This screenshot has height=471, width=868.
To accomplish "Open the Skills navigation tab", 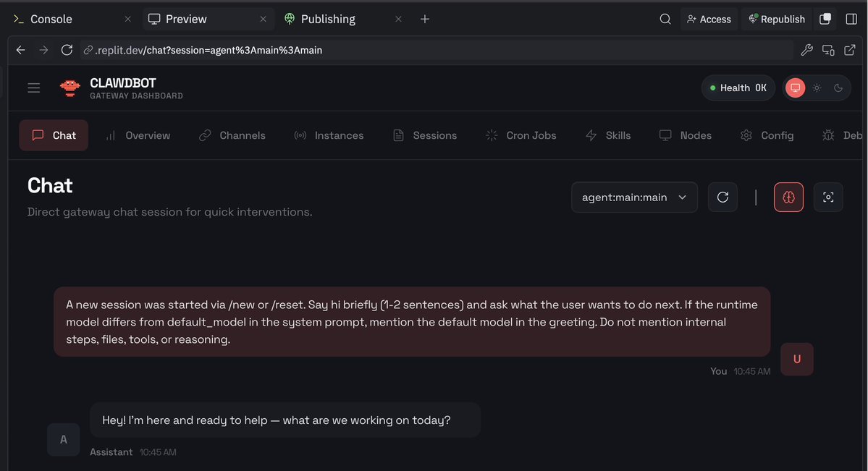I will 608,135.
